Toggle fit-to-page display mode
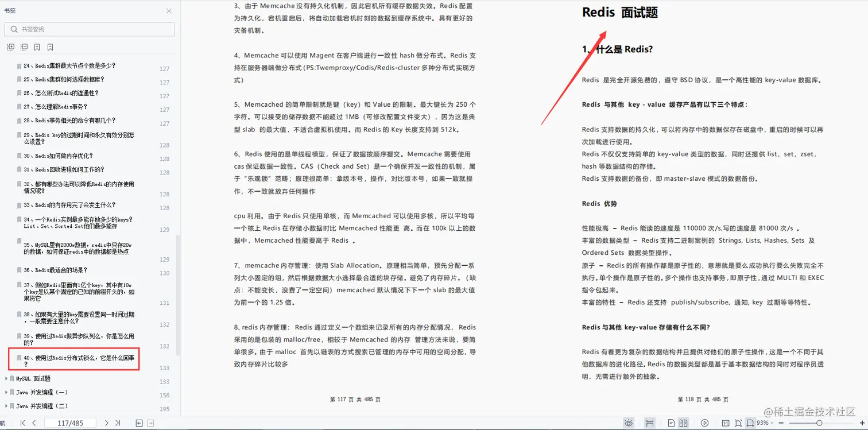 coord(739,423)
